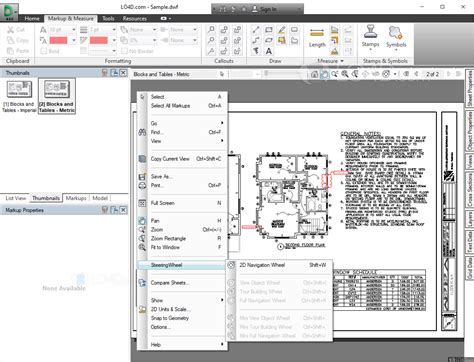Open the fill opacity percent dropdown
This screenshot has width=474, height=362.
tap(154, 40)
